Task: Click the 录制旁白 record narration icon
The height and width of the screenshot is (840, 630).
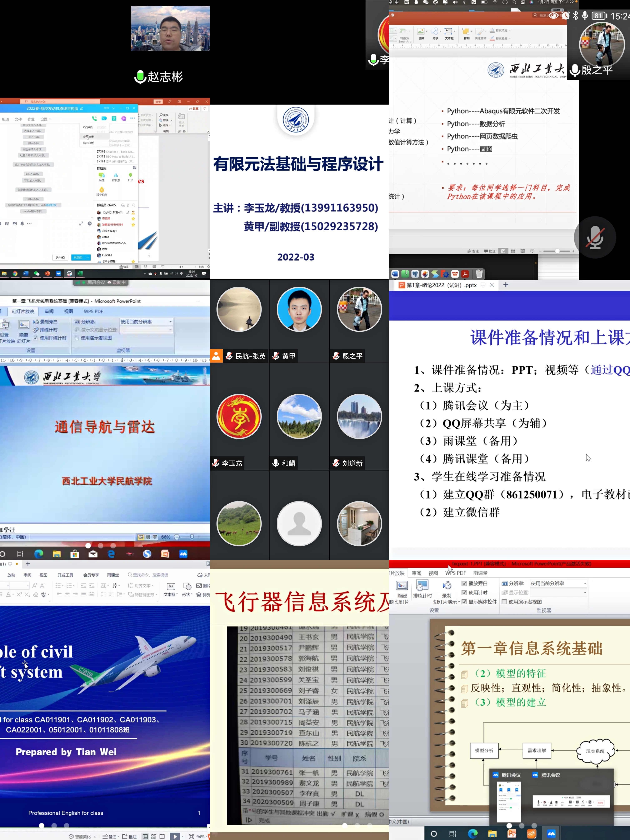Action: (36, 322)
